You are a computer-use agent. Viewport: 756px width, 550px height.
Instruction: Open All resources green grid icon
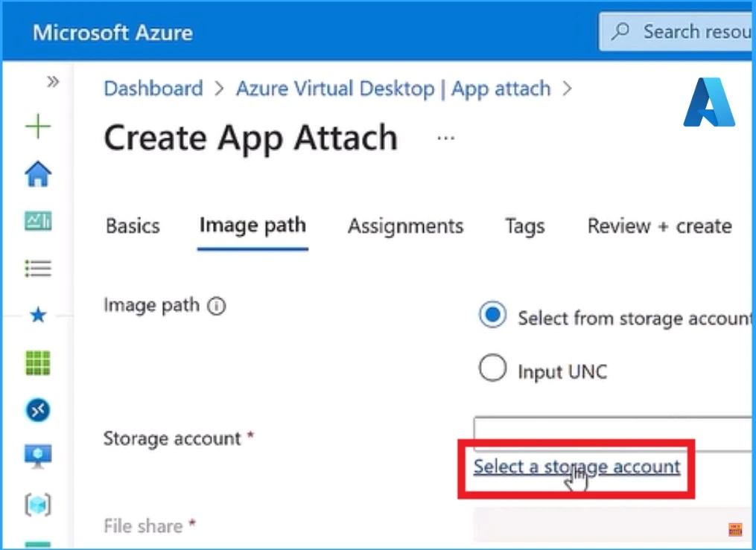[x=37, y=362]
